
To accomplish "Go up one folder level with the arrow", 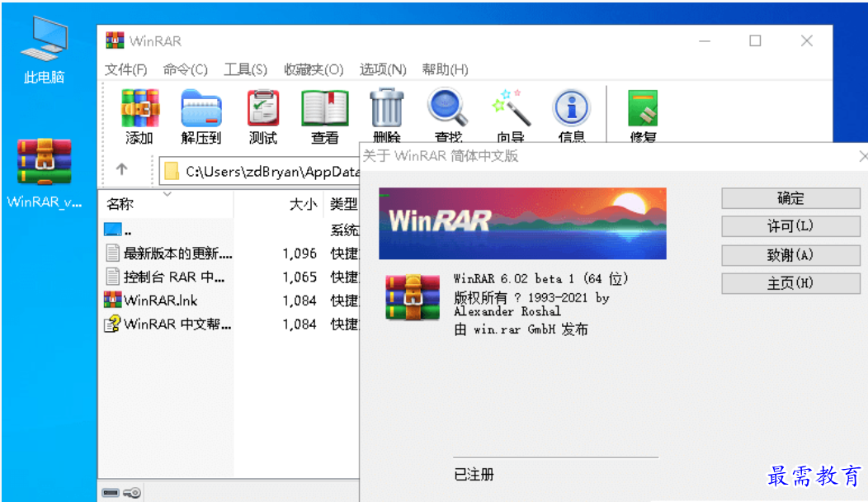I will (x=122, y=171).
